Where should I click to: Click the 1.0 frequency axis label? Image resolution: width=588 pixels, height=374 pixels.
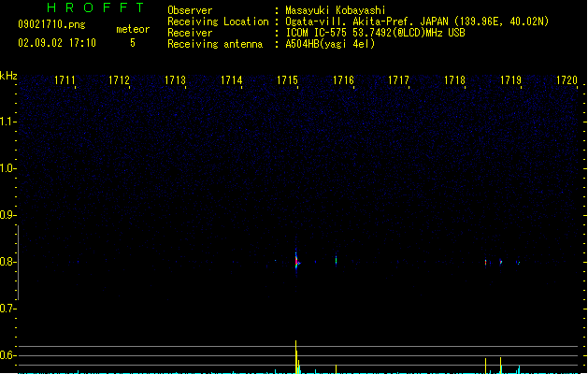coord(7,168)
